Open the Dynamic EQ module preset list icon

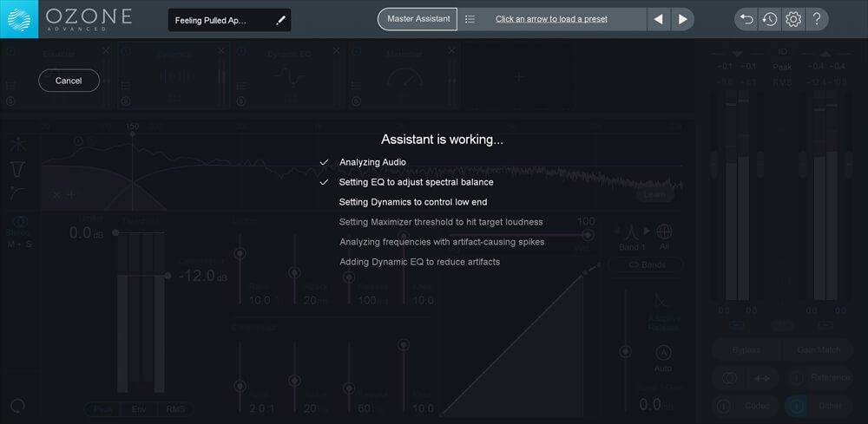coord(240,86)
